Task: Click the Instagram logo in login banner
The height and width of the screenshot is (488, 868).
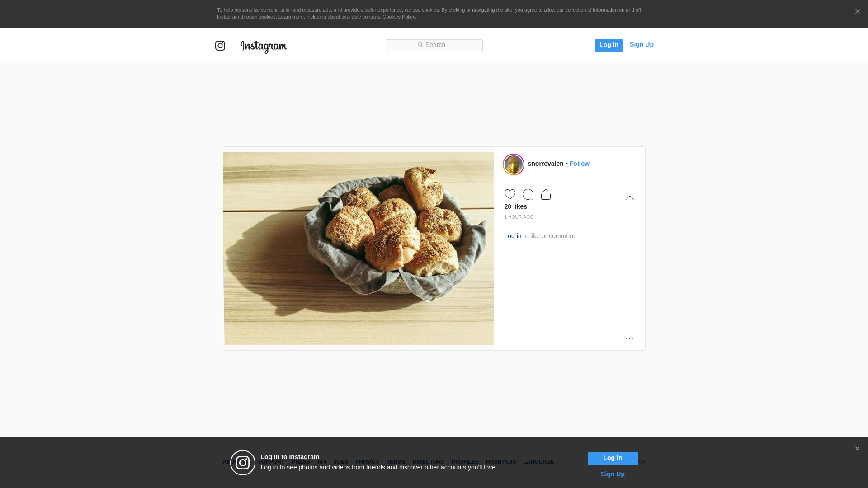Action: point(243,463)
